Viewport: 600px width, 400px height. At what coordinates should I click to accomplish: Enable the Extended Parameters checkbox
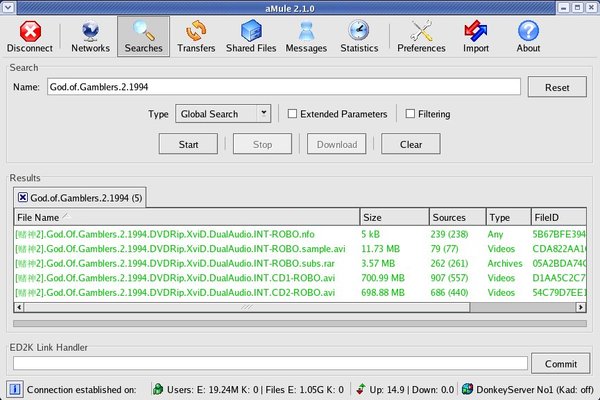(x=292, y=114)
